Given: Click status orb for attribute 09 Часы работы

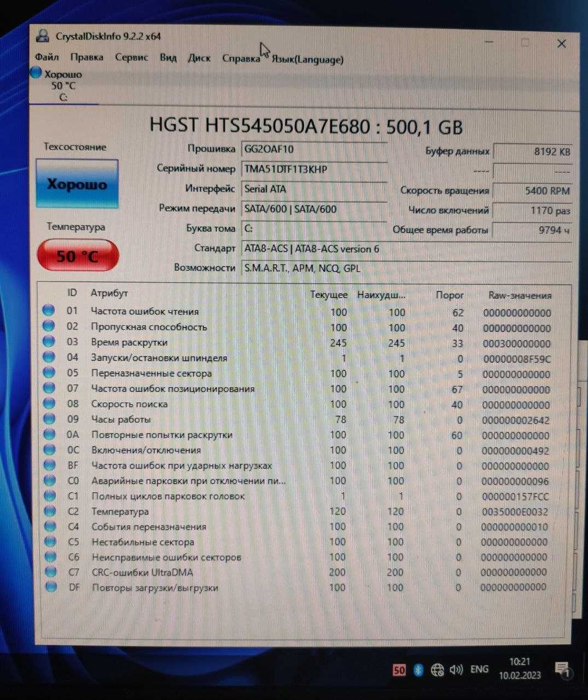Looking at the screenshot, I should [x=50, y=419].
